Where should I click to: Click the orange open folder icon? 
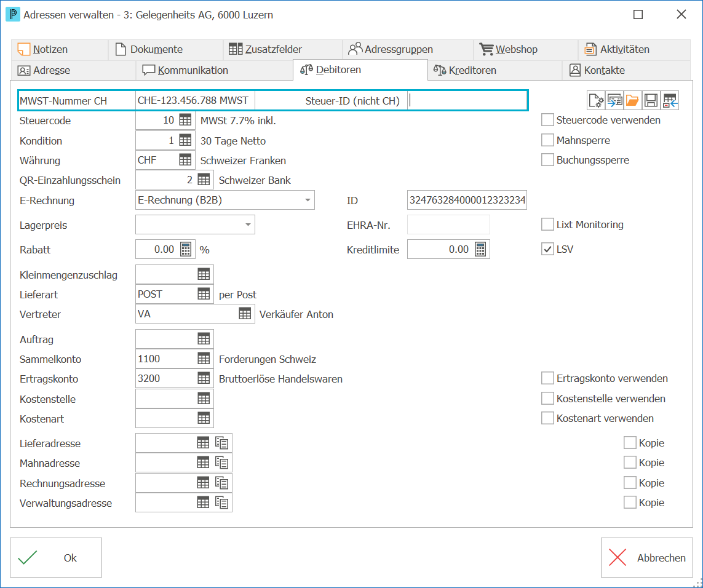[633, 100]
